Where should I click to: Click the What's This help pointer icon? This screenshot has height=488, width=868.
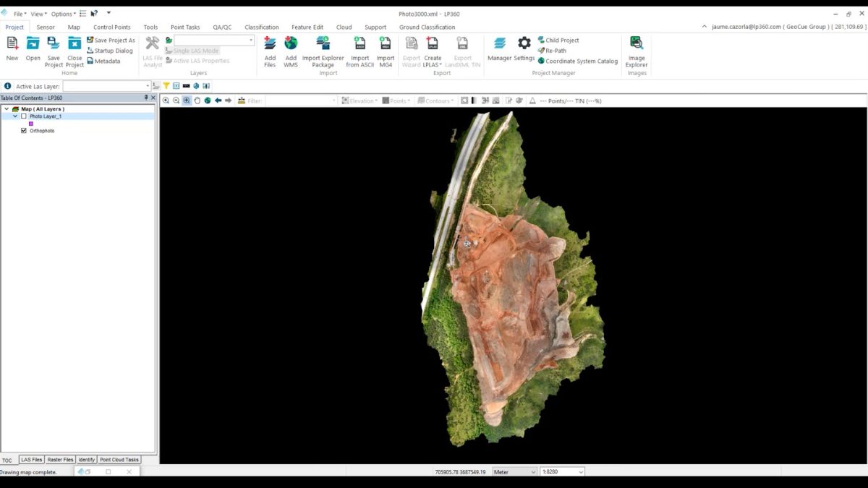[94, 14]
